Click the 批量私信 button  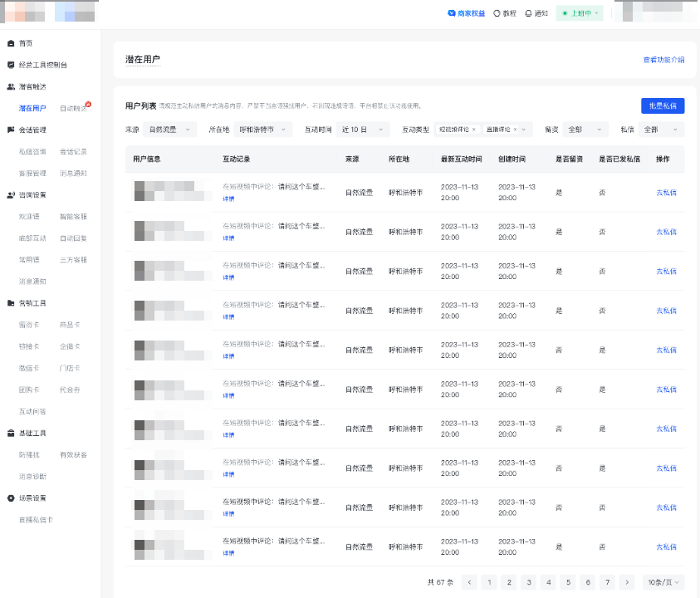(x=663, y=105)
